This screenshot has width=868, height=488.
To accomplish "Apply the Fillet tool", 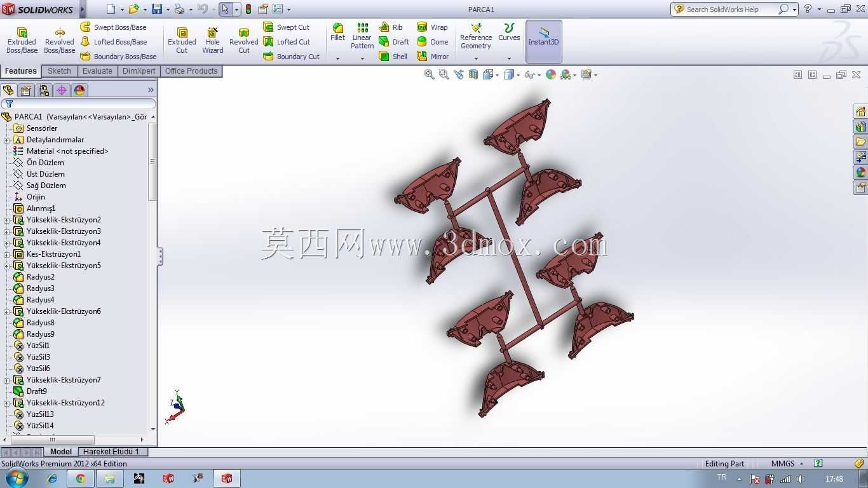I will (338, 32).
